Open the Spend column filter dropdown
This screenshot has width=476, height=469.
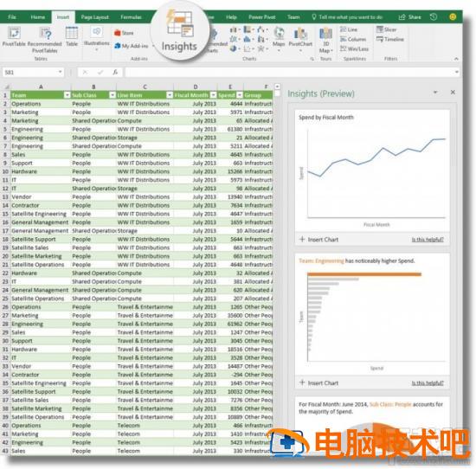(240, 95)
